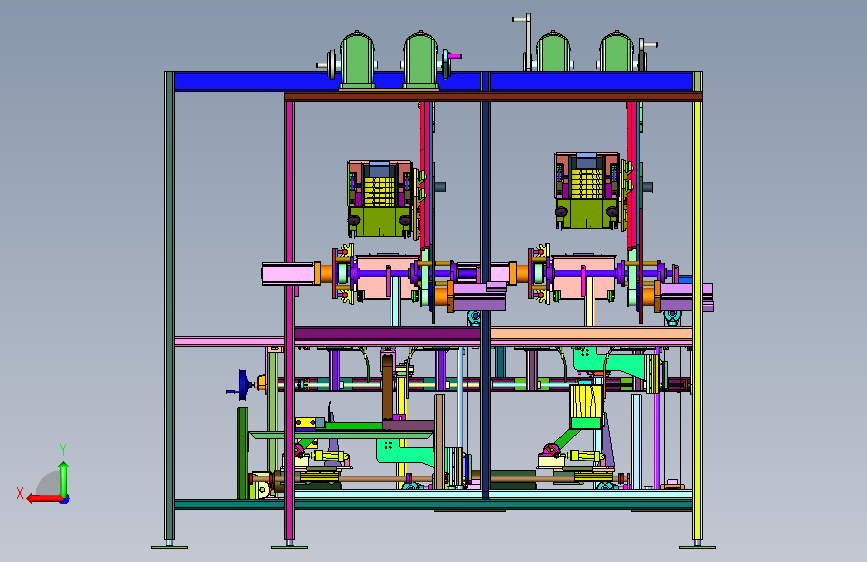Select the rightmost green gearbox housing on top
The width and height of the screenshot is (867, 562).
coord(617,51)
